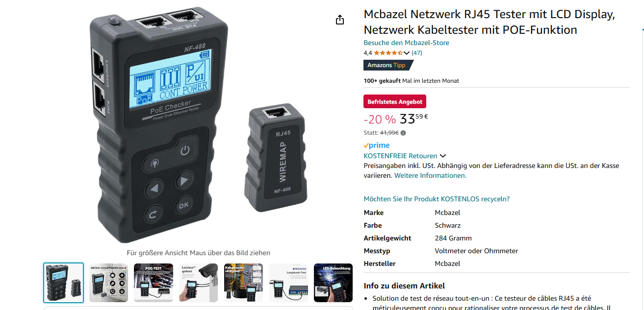The width and height of the screenshot is (644, 310).
Task: Open the KOSTENLOS recyceln link
Action: click(x=437, y=199)
